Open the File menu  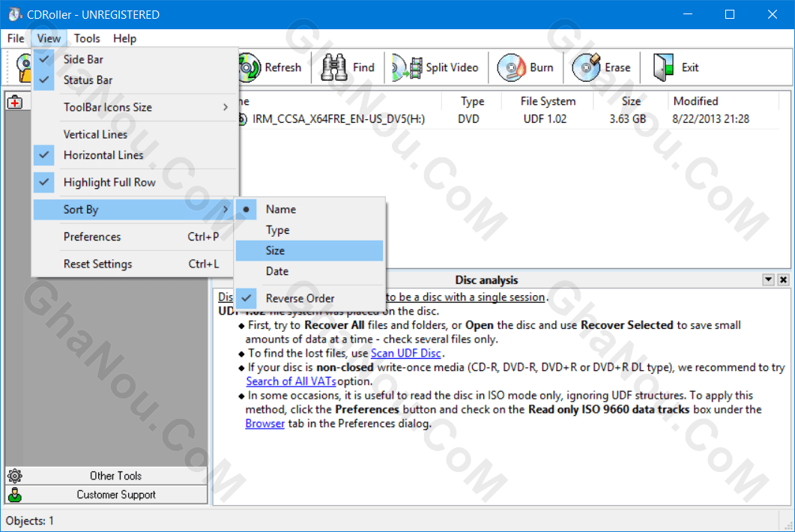[x=16, y=38]
